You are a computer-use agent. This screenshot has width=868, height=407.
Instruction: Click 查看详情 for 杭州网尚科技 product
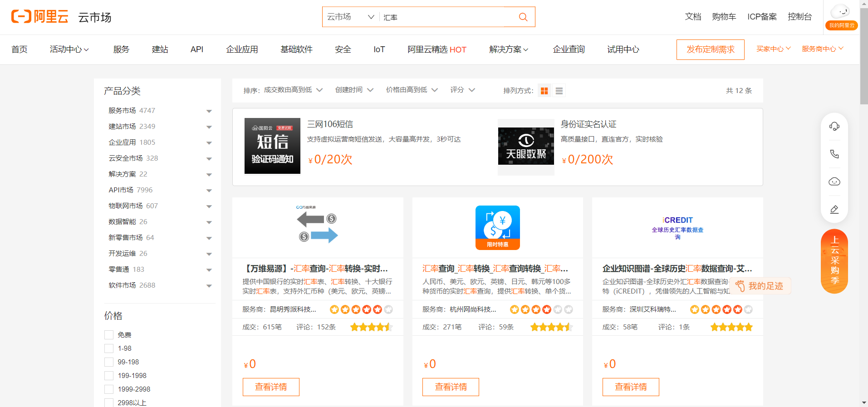point(451,387)
